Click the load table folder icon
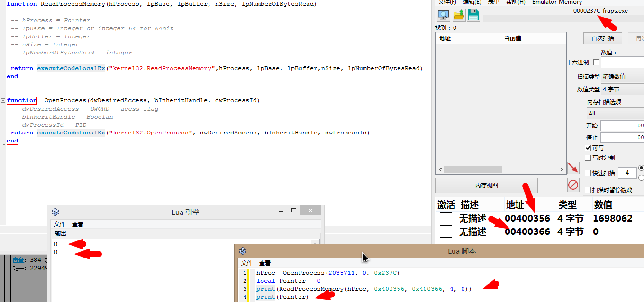 459,15
